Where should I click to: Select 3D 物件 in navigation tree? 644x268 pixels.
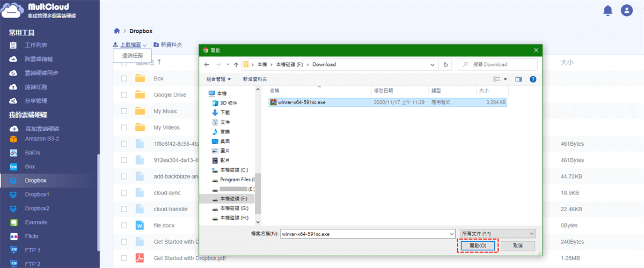coord(229,103)
